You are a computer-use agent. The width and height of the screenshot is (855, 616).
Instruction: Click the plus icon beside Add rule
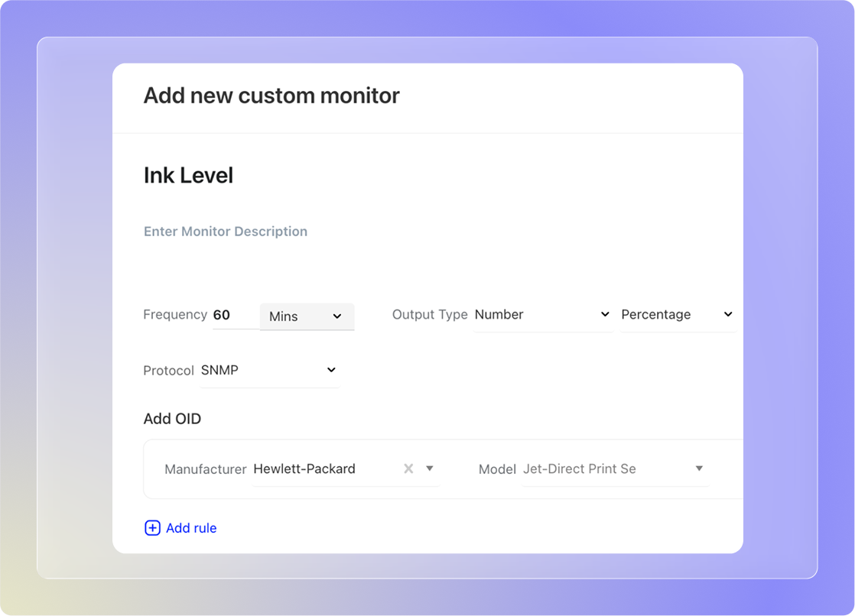[152, 528]
